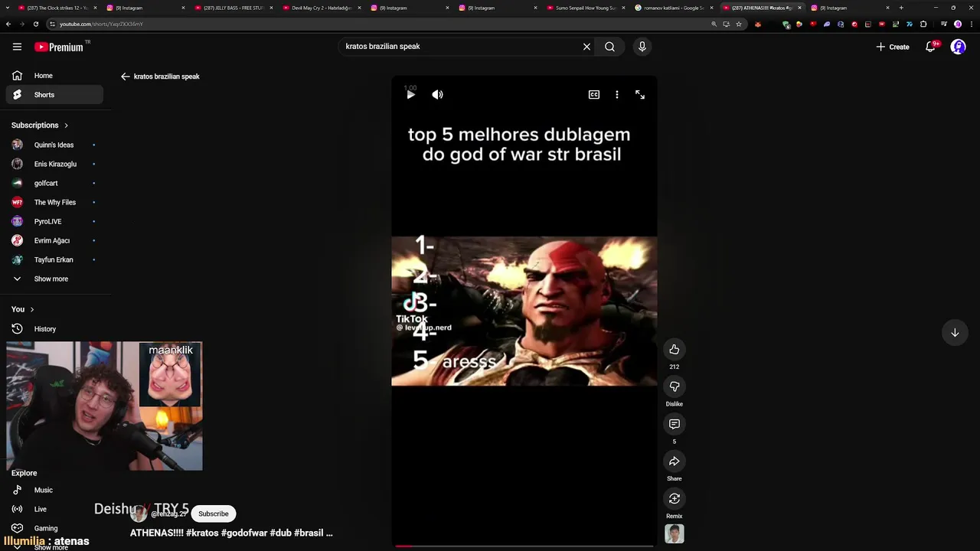Open Music in Explore
Image resolution: width=980 pixels, height=551 pixels.
coord(54,490)
